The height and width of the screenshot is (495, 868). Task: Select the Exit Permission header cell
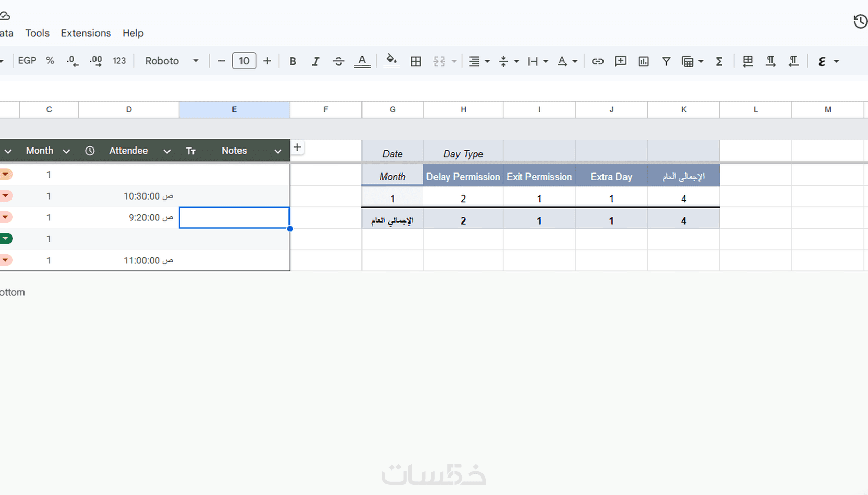(539, 177)
